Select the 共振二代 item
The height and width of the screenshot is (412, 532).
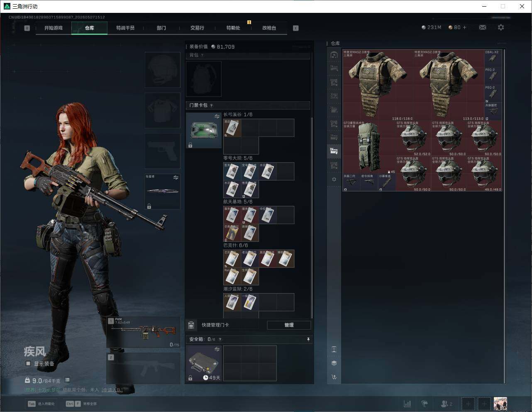(351, 183)
